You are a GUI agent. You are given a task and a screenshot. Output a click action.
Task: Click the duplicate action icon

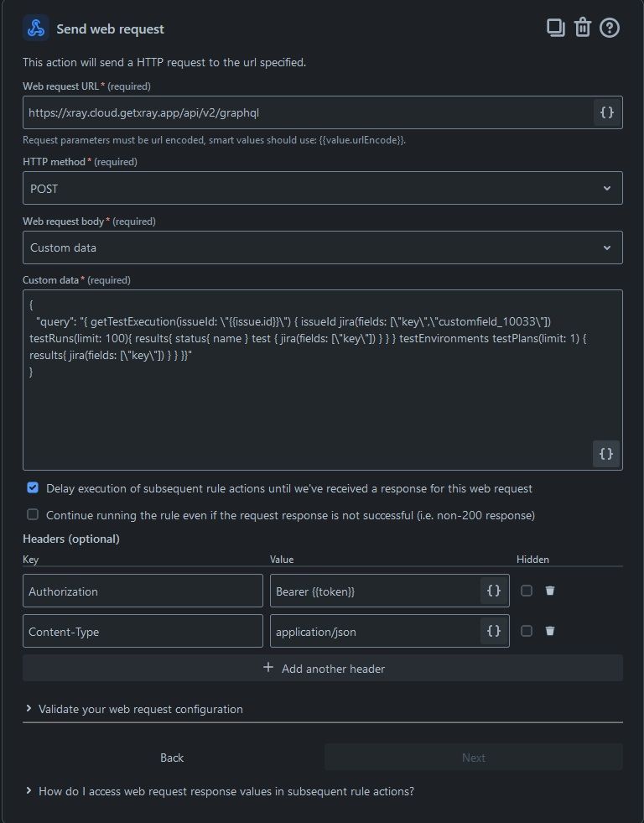[555, 28]
